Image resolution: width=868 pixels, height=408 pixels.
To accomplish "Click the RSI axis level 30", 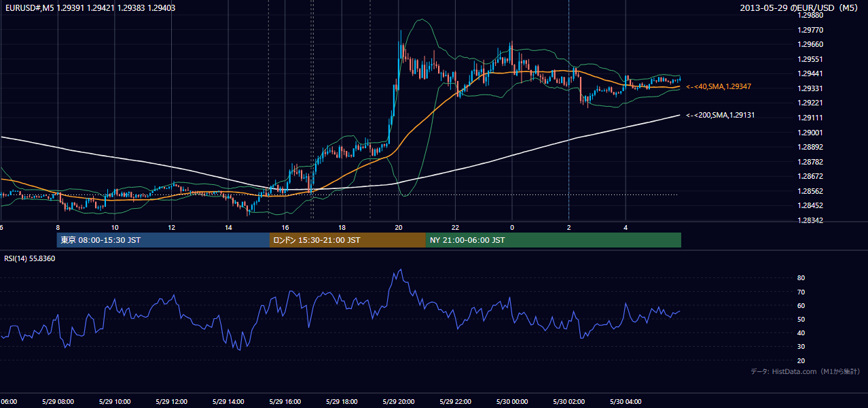I will click(801, 347).
